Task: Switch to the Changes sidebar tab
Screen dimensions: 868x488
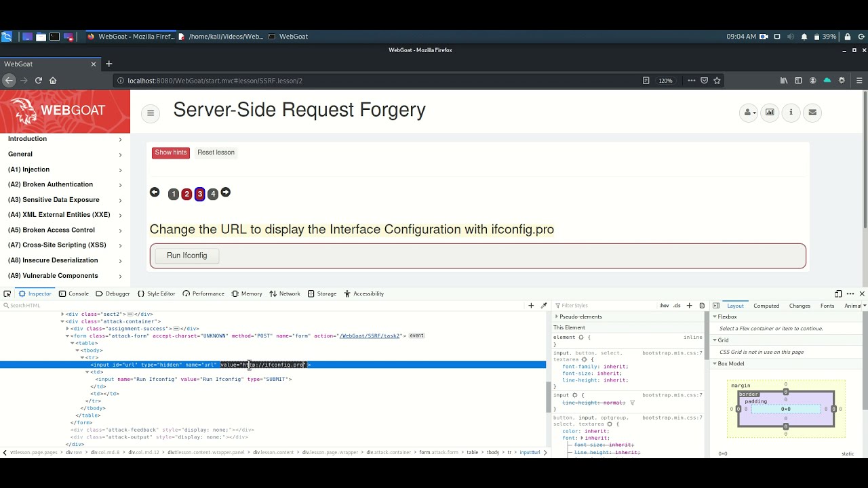Action: (x=800, y=306)
